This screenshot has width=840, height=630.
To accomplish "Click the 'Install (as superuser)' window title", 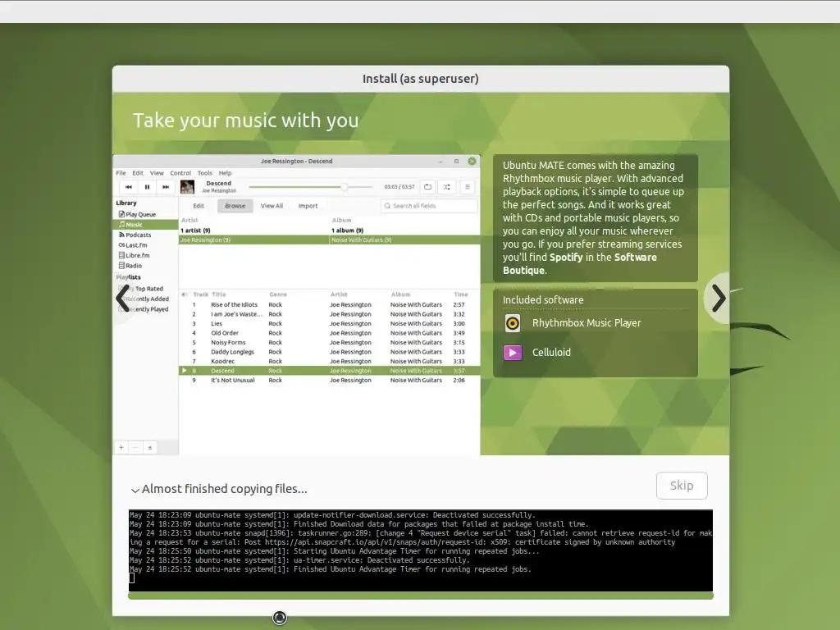I will click(x=421, y=79).
